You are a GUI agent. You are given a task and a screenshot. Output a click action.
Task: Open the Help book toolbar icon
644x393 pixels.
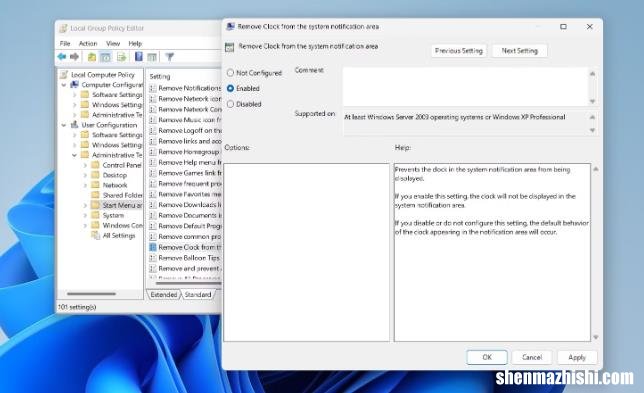[139, 57]
